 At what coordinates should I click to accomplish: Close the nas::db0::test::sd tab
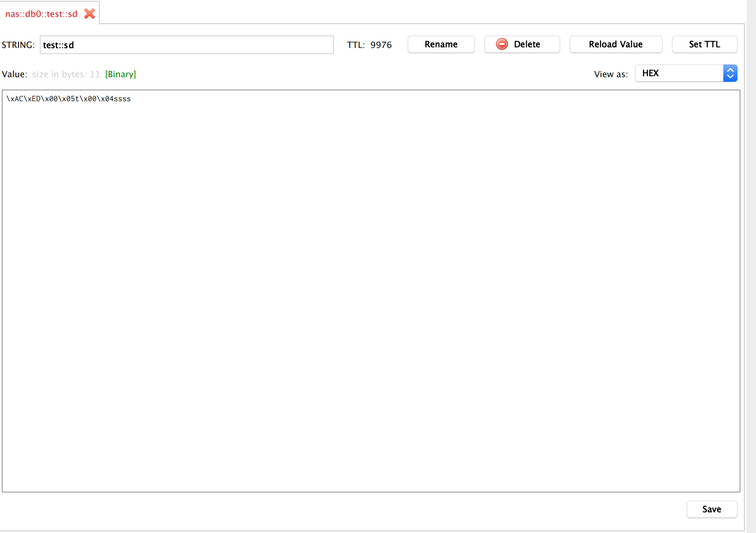point(90,14)
